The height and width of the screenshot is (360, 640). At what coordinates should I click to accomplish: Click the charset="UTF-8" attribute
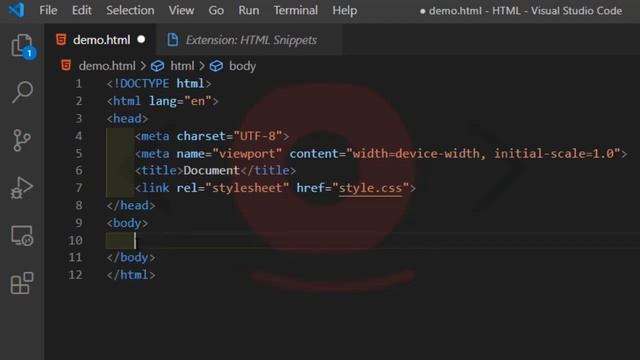point(229,136)
